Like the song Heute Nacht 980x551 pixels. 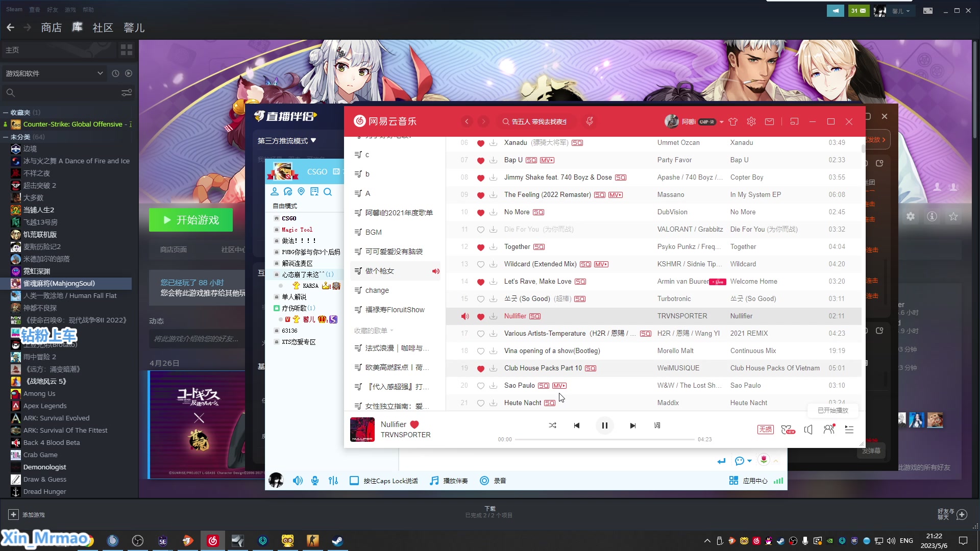(x=480, y=403)
